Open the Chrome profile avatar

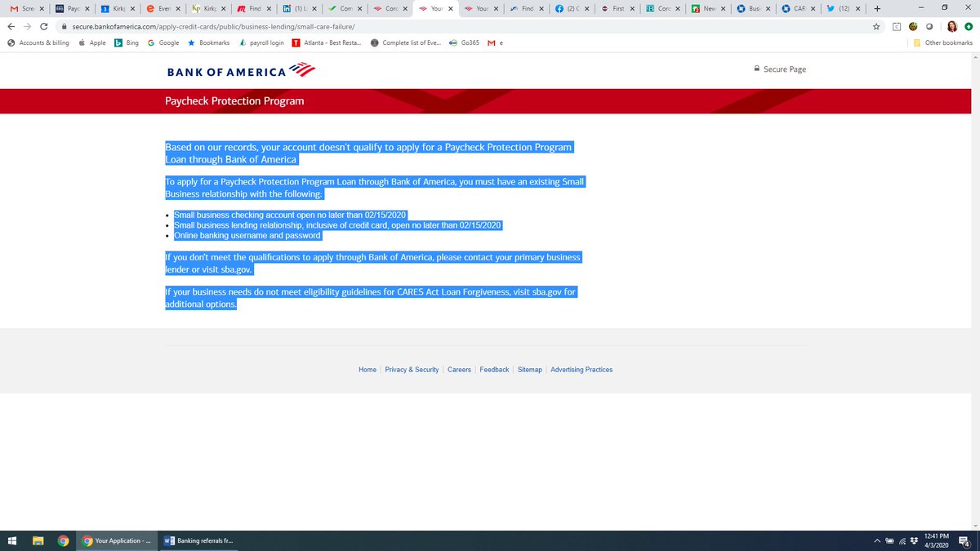coord(951,26)
